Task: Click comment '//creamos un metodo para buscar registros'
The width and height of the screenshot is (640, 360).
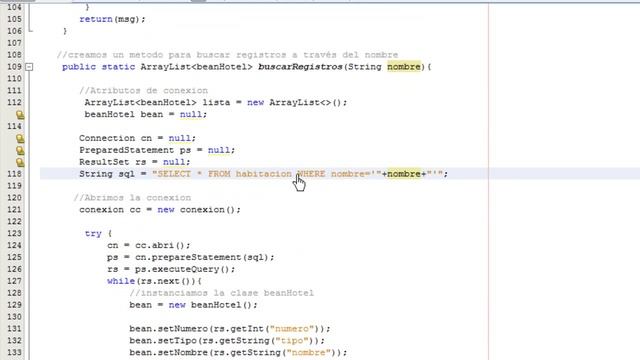Action: point(227,55)
